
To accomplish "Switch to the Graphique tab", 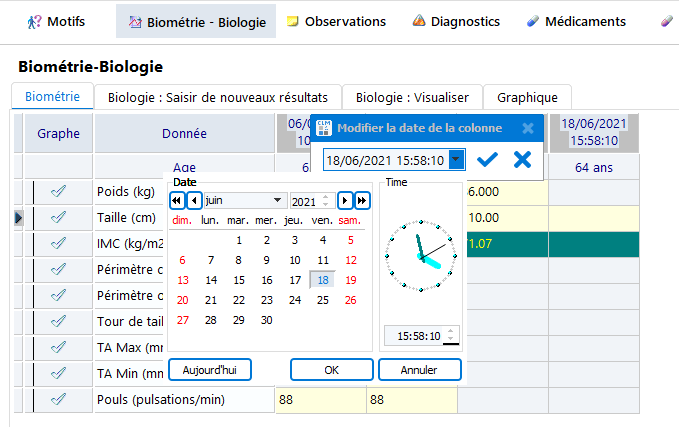I will tap(527, 97).
